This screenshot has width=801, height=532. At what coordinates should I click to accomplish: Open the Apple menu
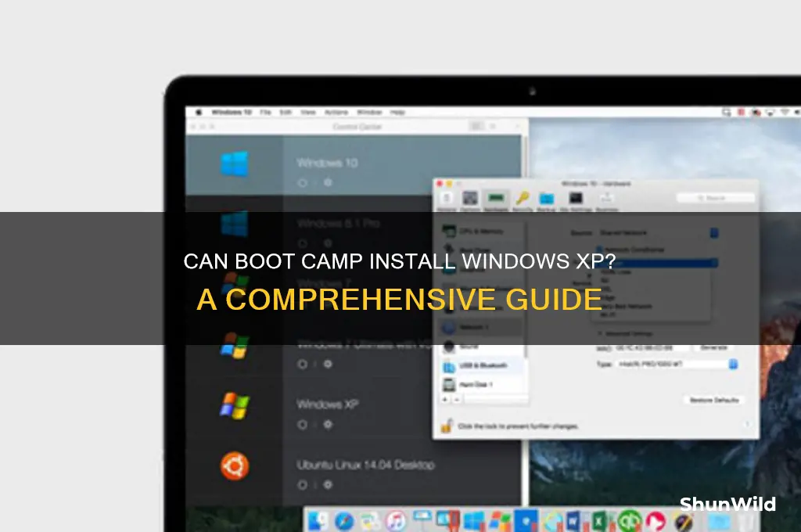199,112
